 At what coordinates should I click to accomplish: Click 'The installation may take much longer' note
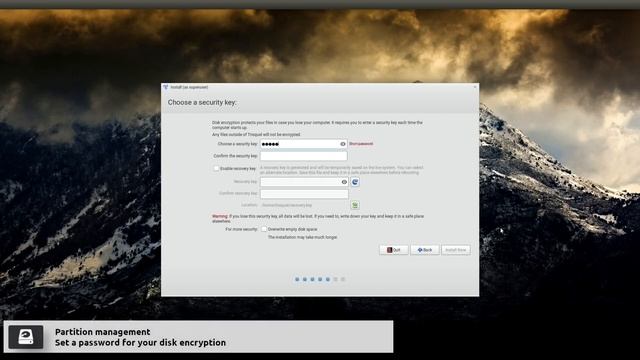coord(302,237)
